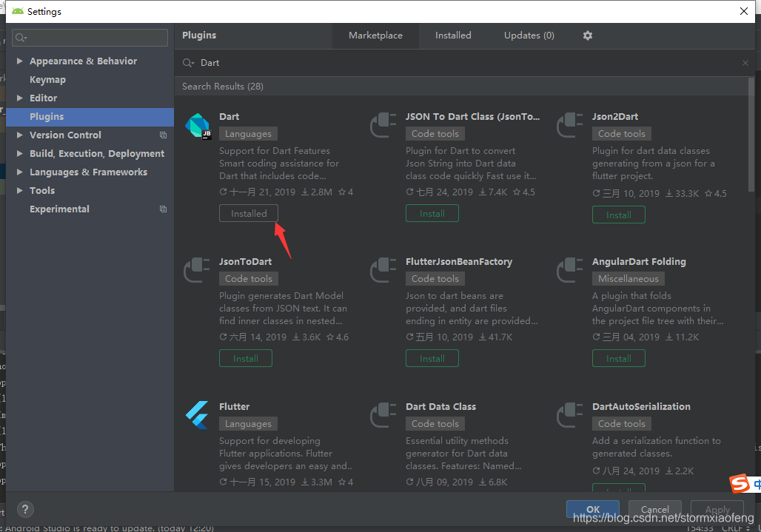Switch to the Installed tab
Screen dimensions: 761x532
tap(453, 36)
